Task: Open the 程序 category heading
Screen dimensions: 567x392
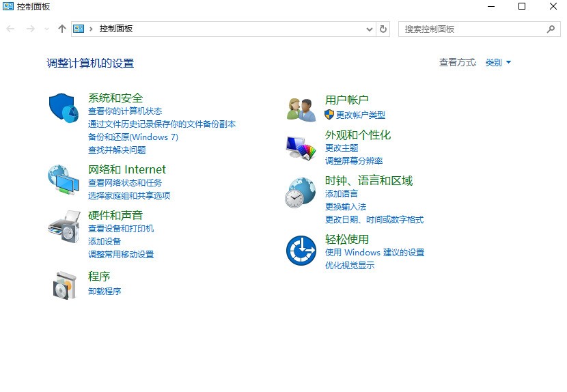Action: [x=99, y=277]
